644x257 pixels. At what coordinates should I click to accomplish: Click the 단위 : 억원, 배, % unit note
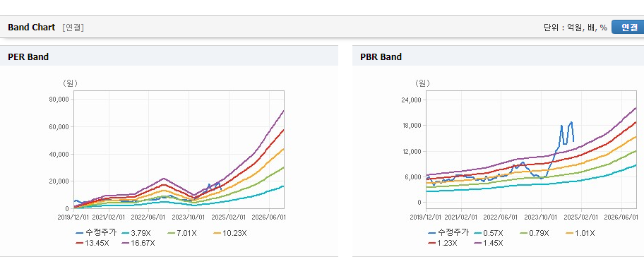(575, 28)
